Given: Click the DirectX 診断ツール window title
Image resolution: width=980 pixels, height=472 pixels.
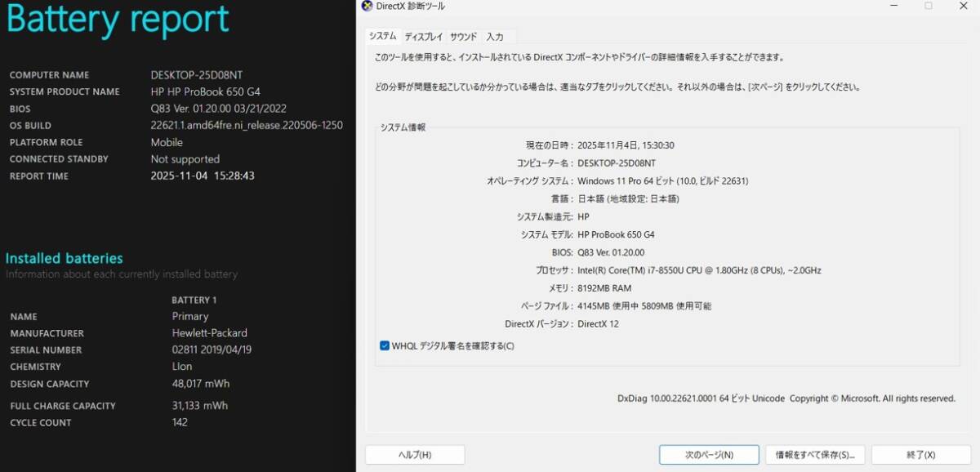Looking at the screenshot, I should pos(411,6).
